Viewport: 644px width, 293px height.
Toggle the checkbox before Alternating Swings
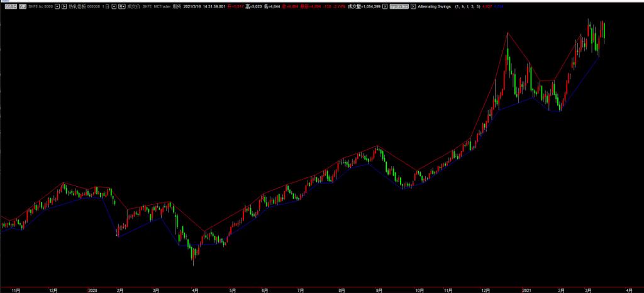point(413,6)
